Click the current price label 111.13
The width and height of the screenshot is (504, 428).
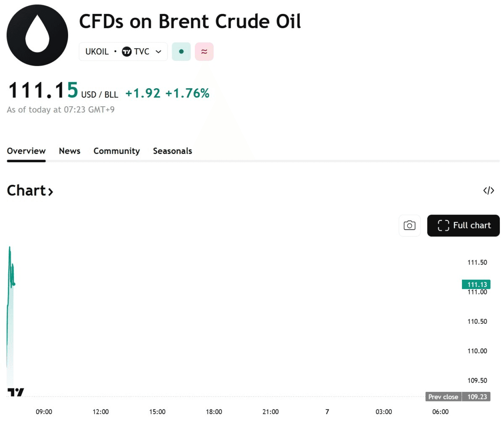click(476, 284)
